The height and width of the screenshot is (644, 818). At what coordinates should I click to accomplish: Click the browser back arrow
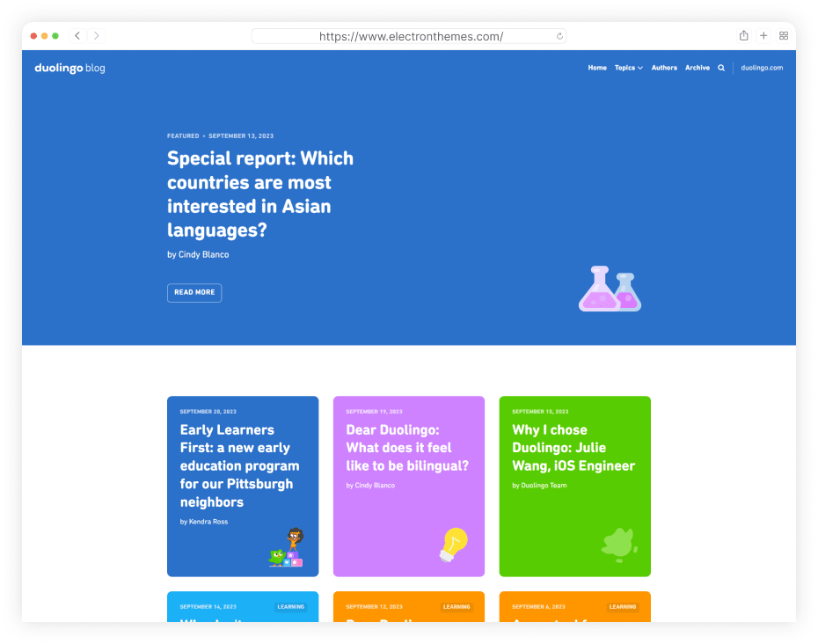pyautogui.click(x=77, y=35)
